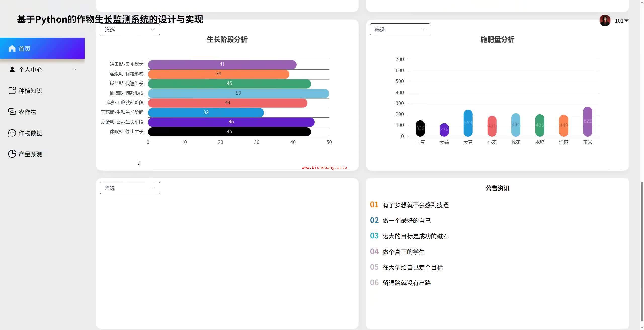
Task: Click the purple 玉米 bar in 施肥量分析
Action: click(x=588, y=122)
